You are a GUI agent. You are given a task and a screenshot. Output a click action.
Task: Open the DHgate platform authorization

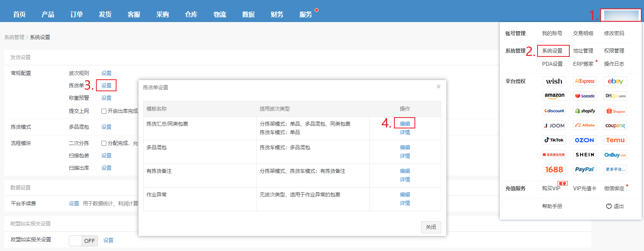coord(615,96)
